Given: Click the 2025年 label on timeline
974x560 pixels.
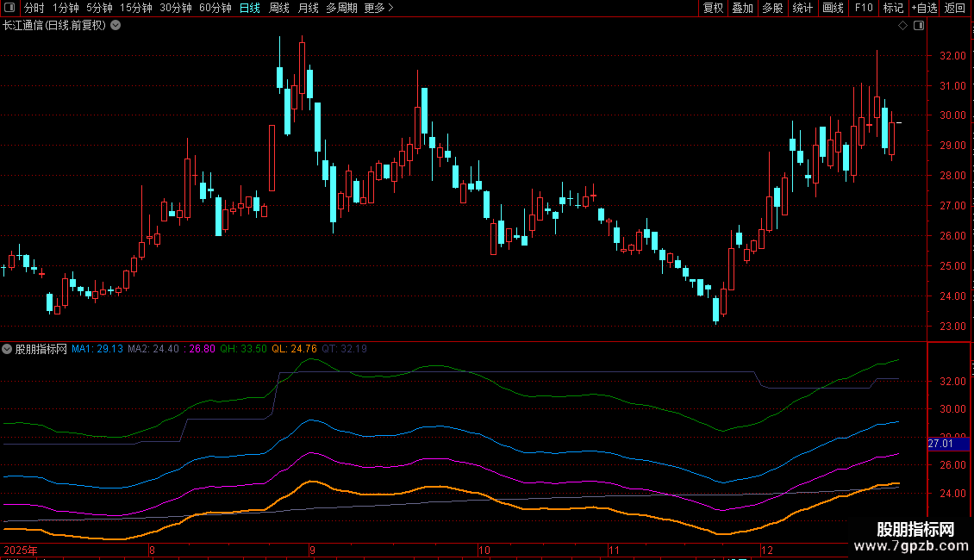Looking at the screenshot, I should (22, 550).
